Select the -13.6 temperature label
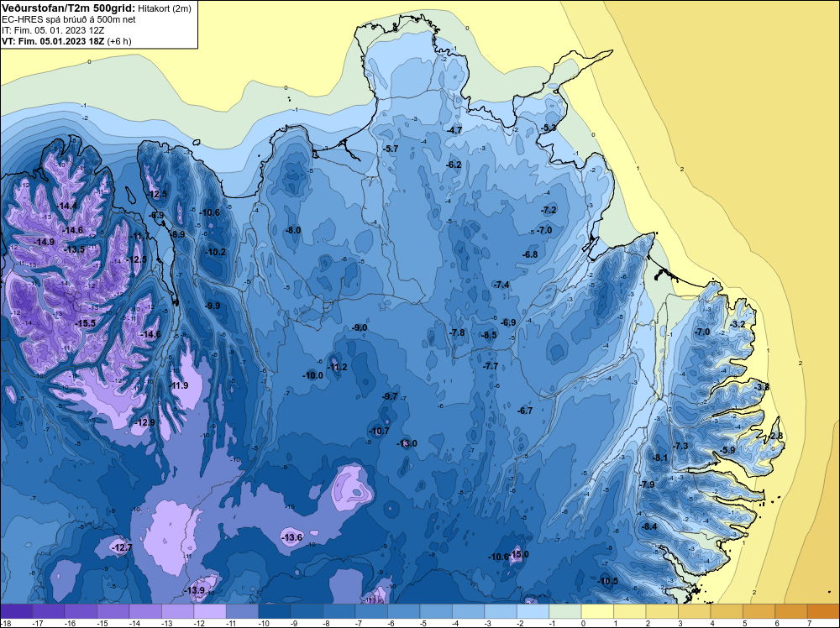Screen dimensions: 840x628 coord(292,537)
